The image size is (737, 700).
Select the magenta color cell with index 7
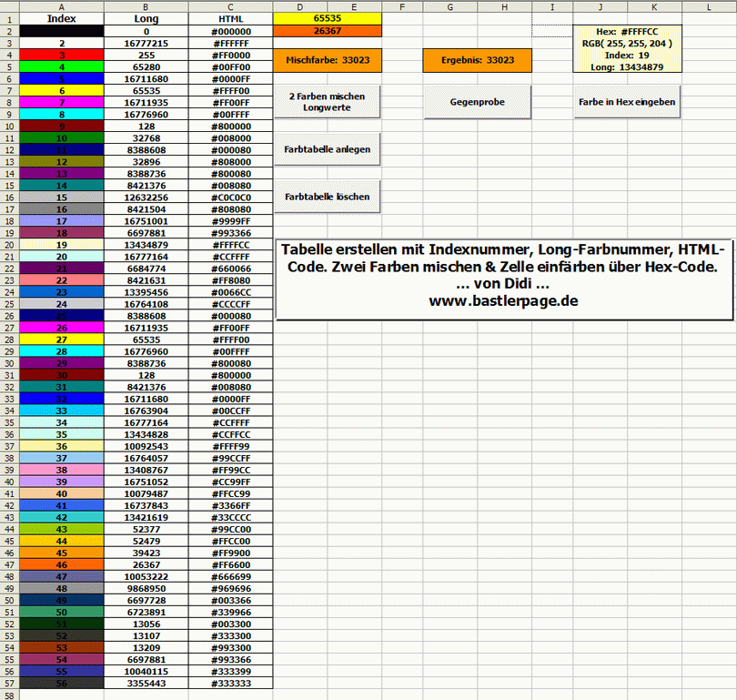point(62,103)
